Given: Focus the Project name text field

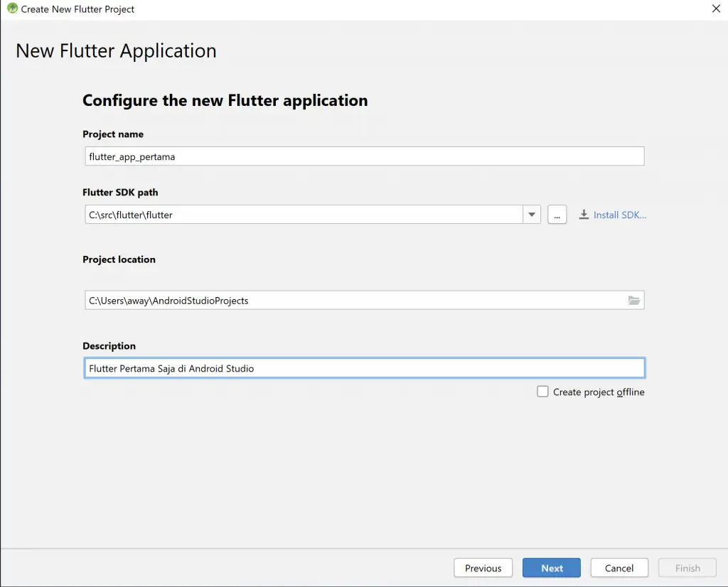Looking at the screenshot, I should [364, 156].
